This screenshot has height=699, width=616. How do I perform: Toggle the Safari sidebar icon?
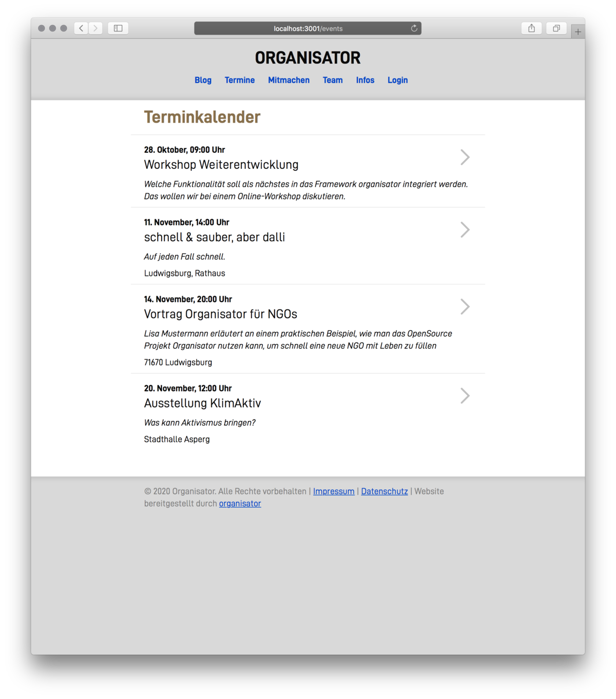(118, 28)
